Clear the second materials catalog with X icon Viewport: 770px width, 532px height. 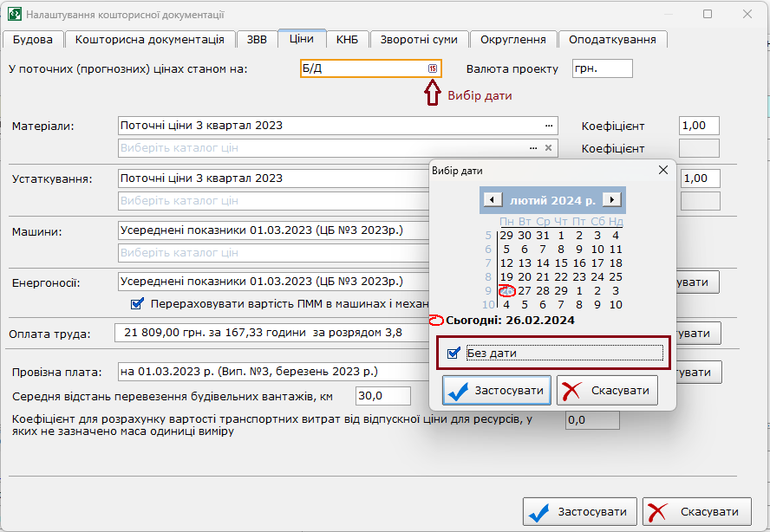click(x=548, y=148)
